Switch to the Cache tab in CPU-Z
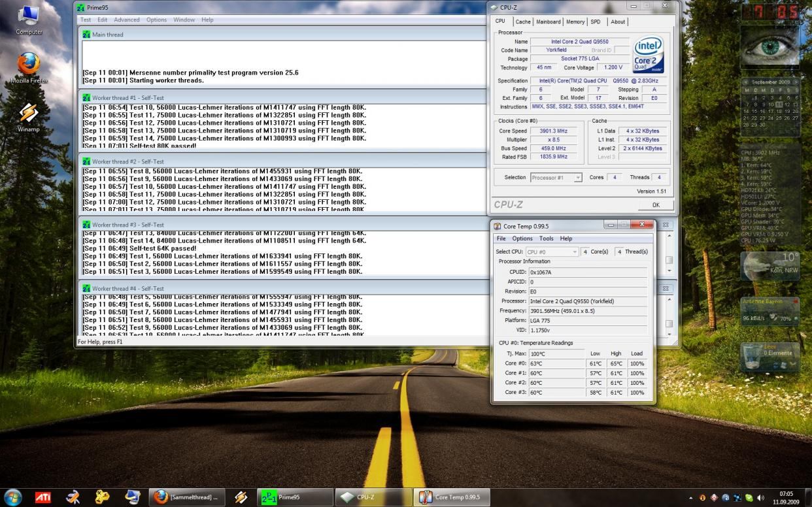Viewport: 812px width, 507px height. 523,22
